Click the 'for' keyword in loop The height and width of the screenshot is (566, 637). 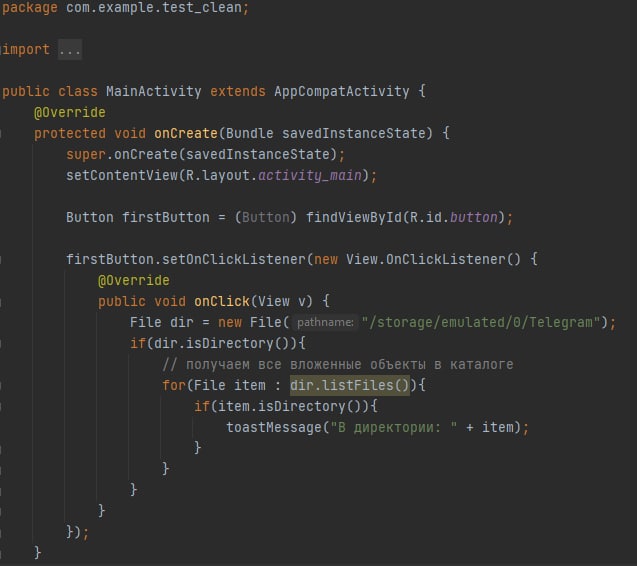point(174,385)
